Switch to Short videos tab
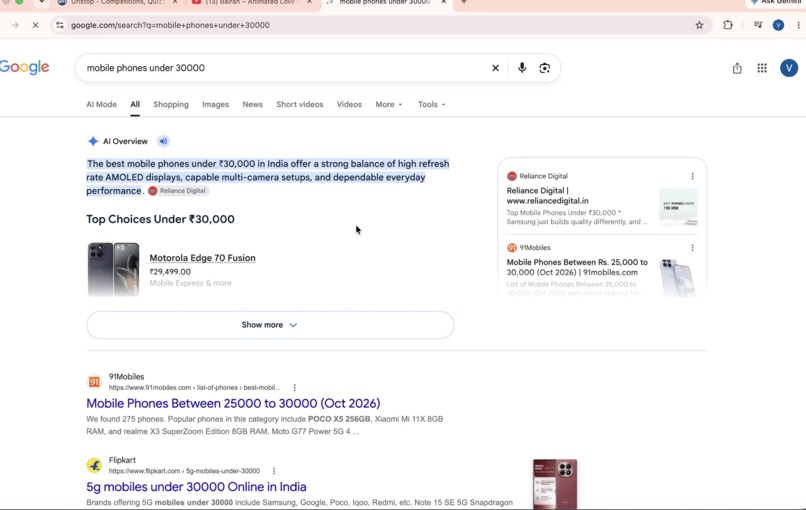This screenshot has width=806, height=510. click(x=300, y=104)
